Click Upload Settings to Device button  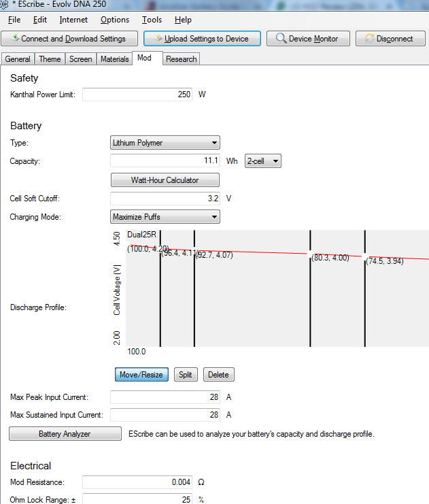click(x=202, y=39)
